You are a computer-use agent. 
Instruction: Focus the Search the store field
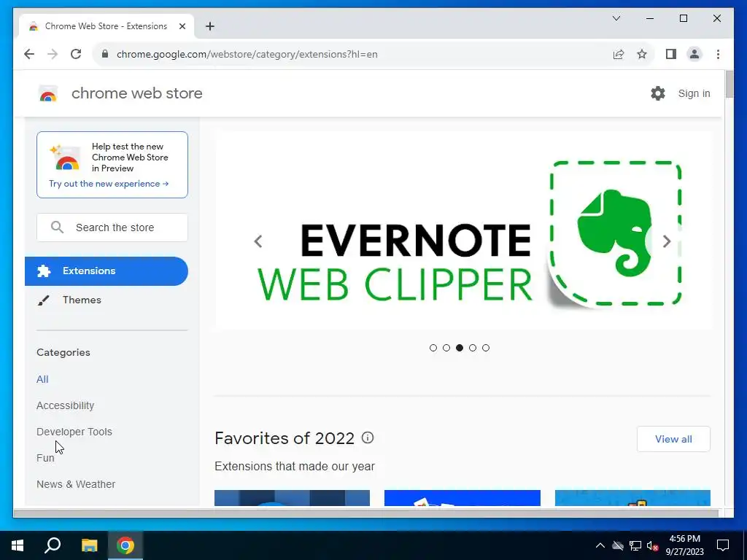(x=112, y=227)
